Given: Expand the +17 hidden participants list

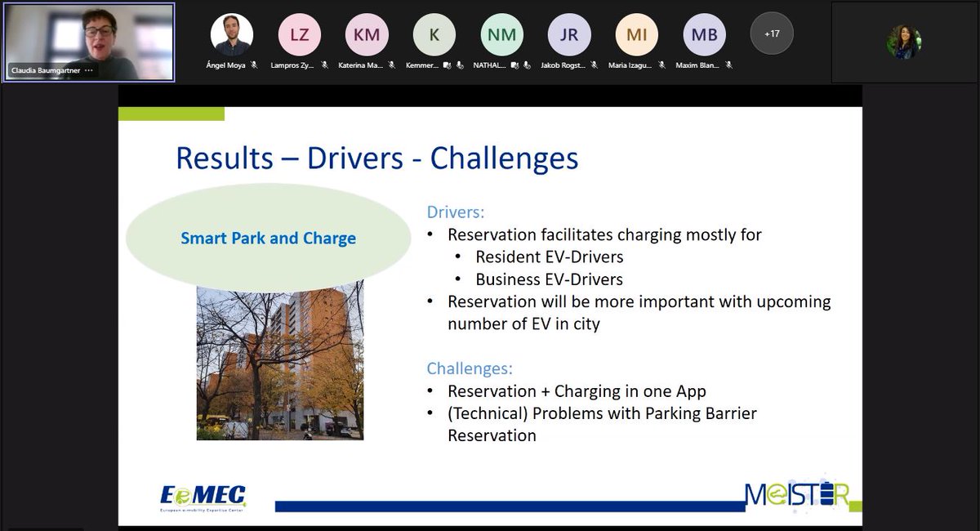Looking at the screenshot, I should (x=771, y=33).
